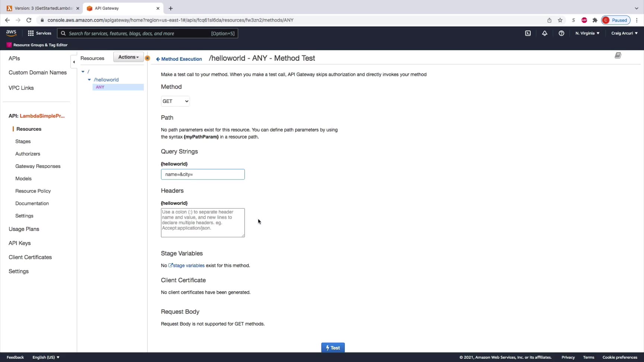
Task: Collapse the left navigation panel arrow
Action: (x=74, y=62)
